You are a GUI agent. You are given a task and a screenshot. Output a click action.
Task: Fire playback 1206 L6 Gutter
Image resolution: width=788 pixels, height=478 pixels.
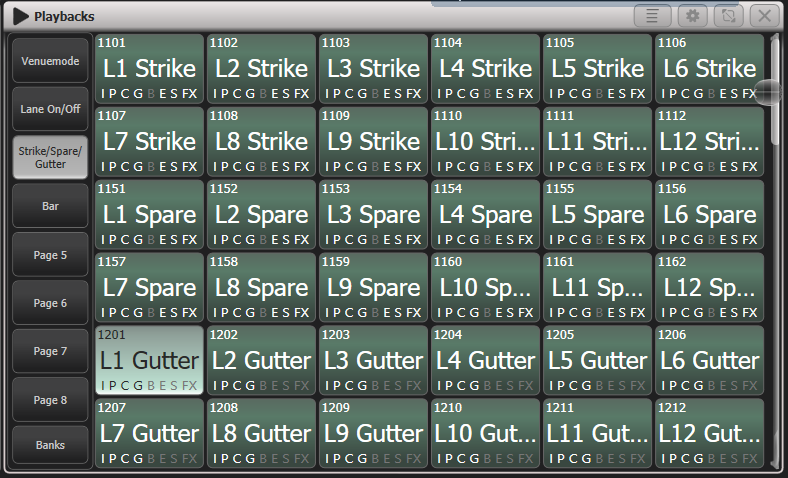pos(710,360)
